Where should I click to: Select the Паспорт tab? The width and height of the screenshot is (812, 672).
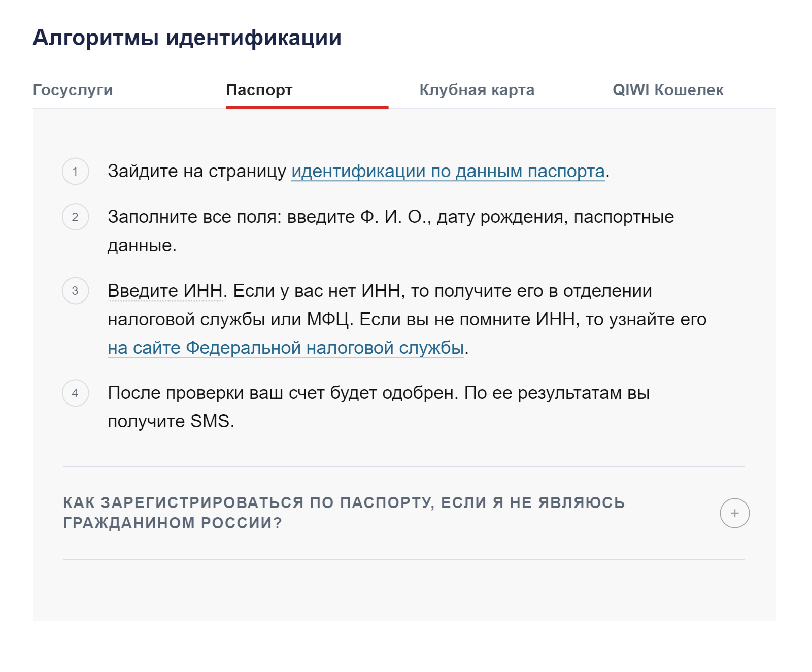pyautogui.click(x=259, y=90)
